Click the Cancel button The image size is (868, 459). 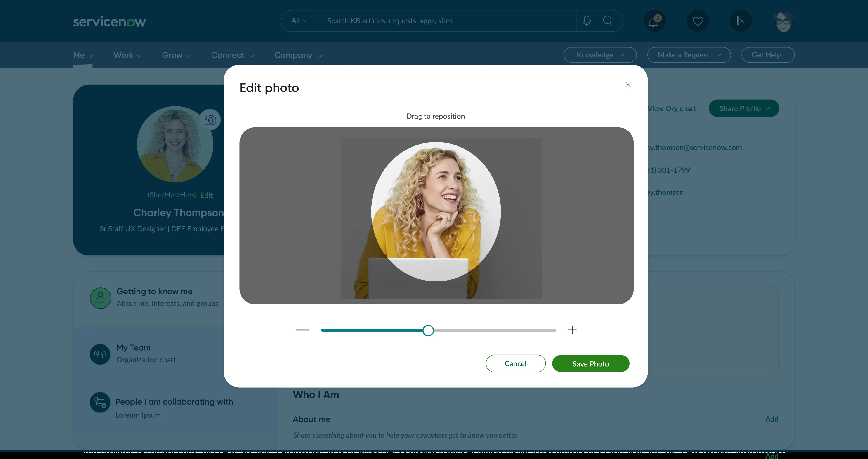515,364
